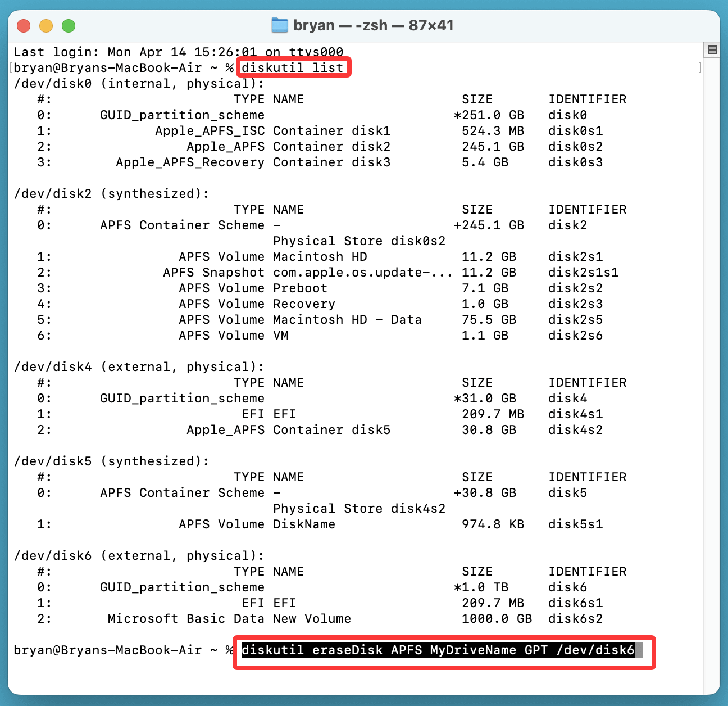Image resolution: width=728 pixels, height=706 pixels.
Task: Click the red close button
Action: tap(24, 25)
